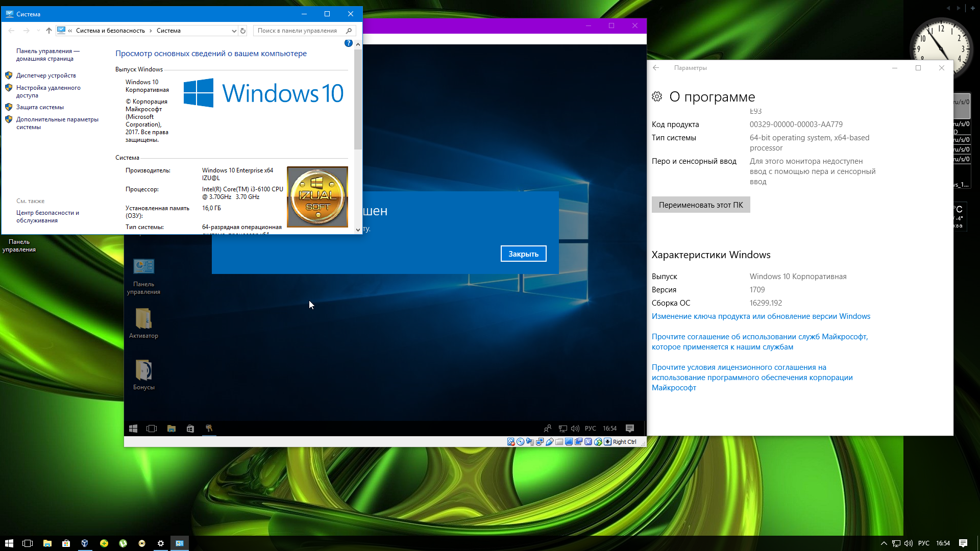Click the control panel search field

[x=299, y=31]
